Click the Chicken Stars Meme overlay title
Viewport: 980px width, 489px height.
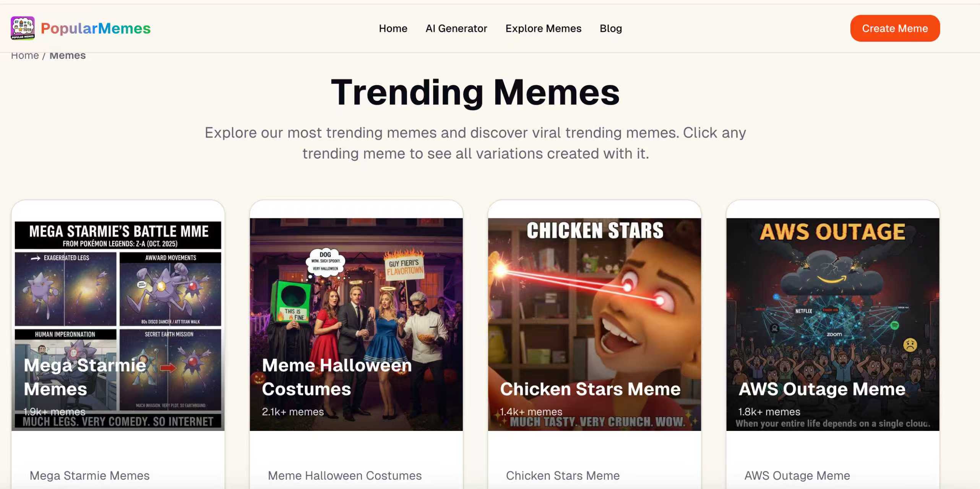click(590, 389)
